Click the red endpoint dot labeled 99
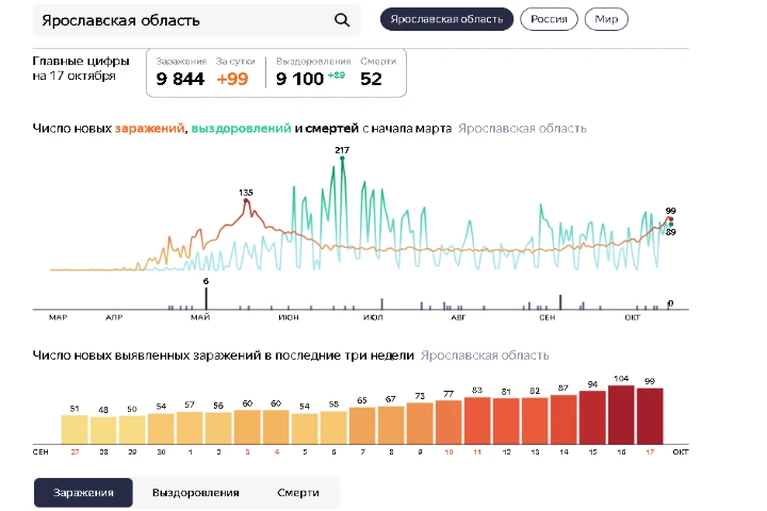Screen dimensions: 767x511 click(x=671, y=219)
